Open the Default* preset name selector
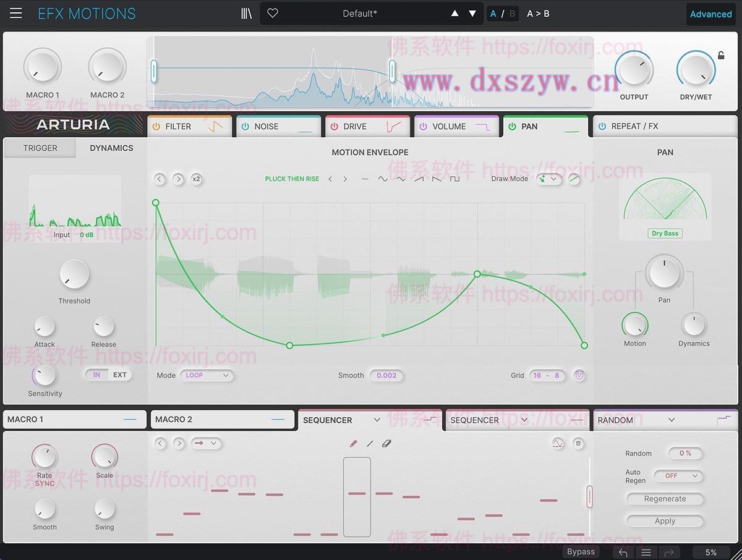The height and width of the screenshot is (560, 742). pos(360,14)
